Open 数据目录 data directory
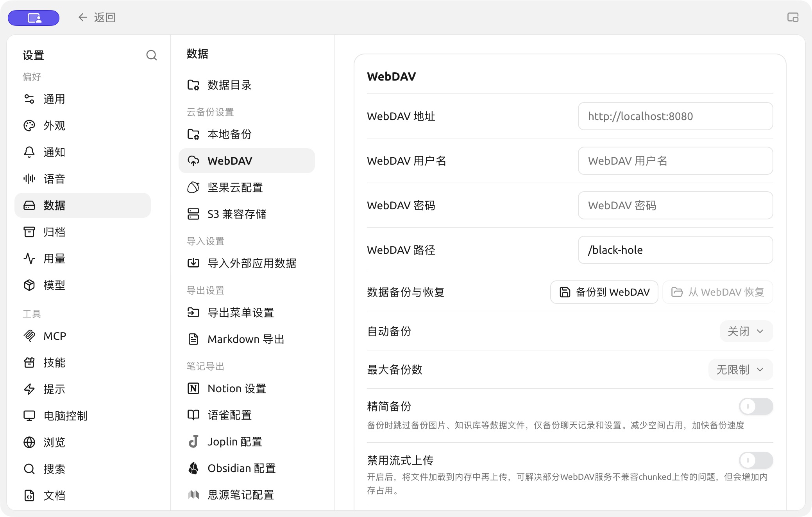The height and width of the screenshot is (517, 812). 247,85
